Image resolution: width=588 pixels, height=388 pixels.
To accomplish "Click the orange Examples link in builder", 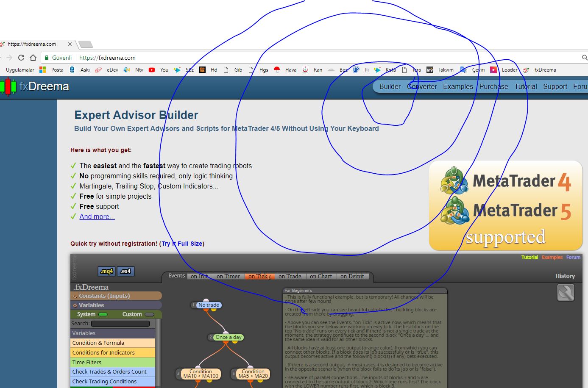I will pos(552,257).
